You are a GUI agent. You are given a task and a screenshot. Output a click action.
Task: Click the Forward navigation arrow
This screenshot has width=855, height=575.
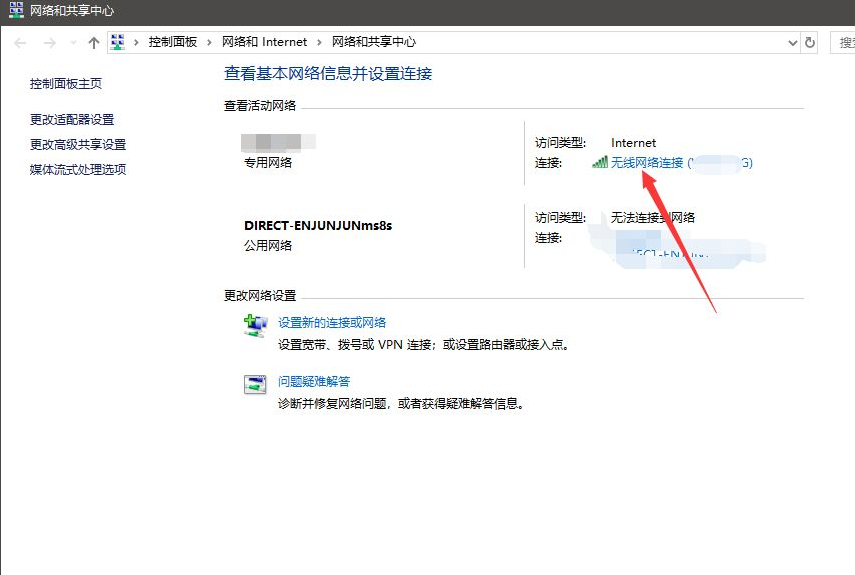click(49, 43)
